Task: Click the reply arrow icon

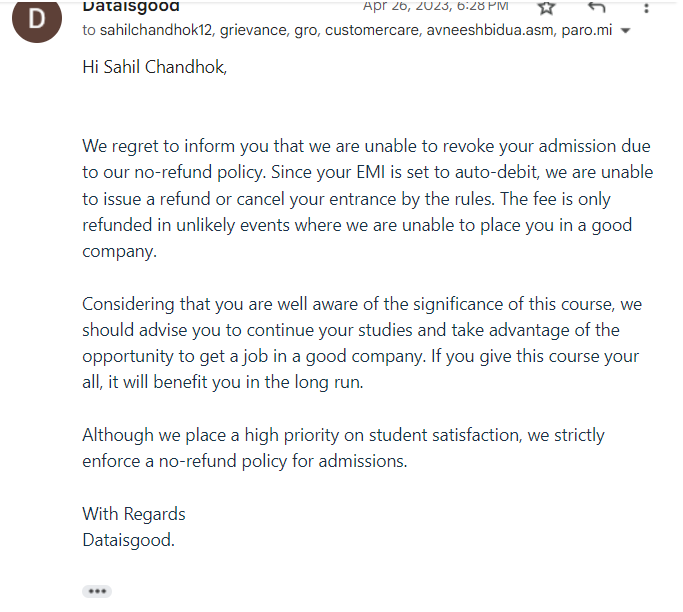Action: 596,7
